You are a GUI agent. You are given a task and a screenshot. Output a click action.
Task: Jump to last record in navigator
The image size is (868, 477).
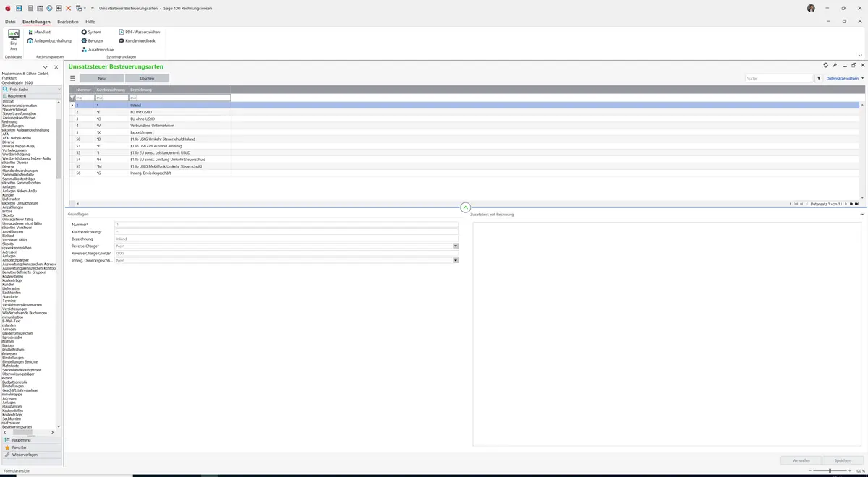click(857, 204)
